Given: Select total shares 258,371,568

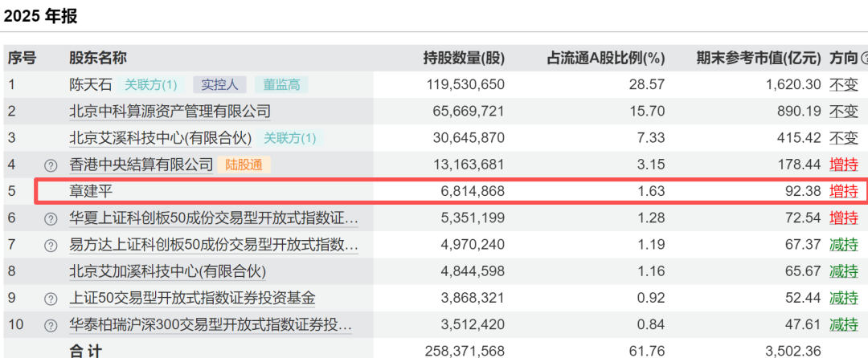Looking at the screenshot, I should [465, 350].
